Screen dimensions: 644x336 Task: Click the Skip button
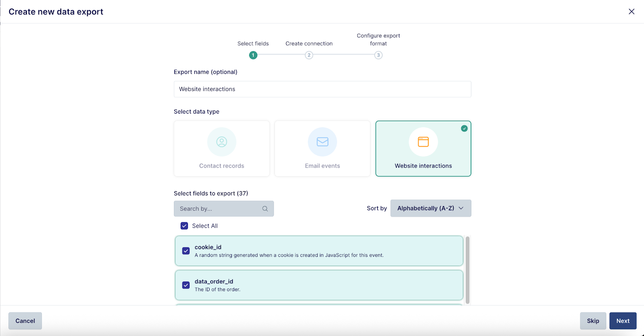(x=593, y=321)
